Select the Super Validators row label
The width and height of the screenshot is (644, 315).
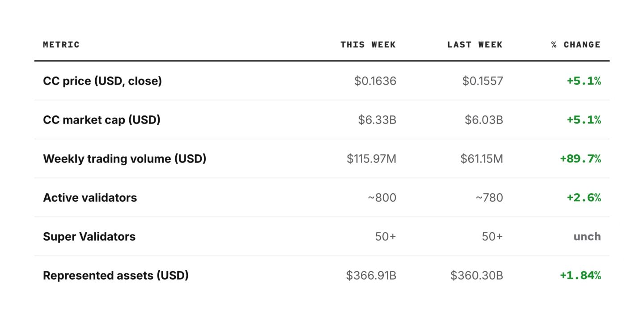pos(89,237)
